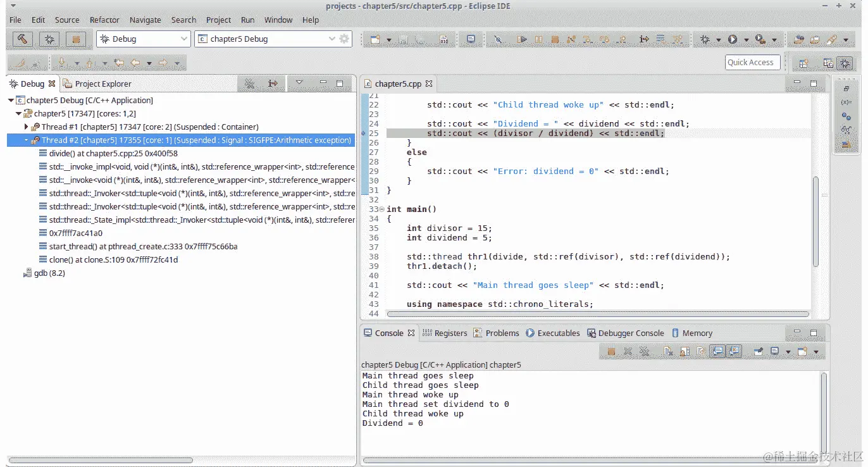
Task: Switch to the Problems tab
Action: [496, 333]
